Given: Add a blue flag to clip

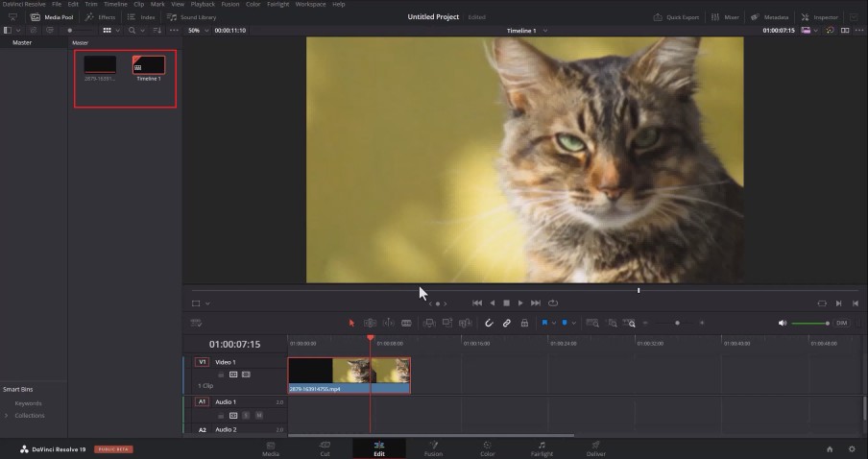Looking at the screenshot, I should [544, 323].
